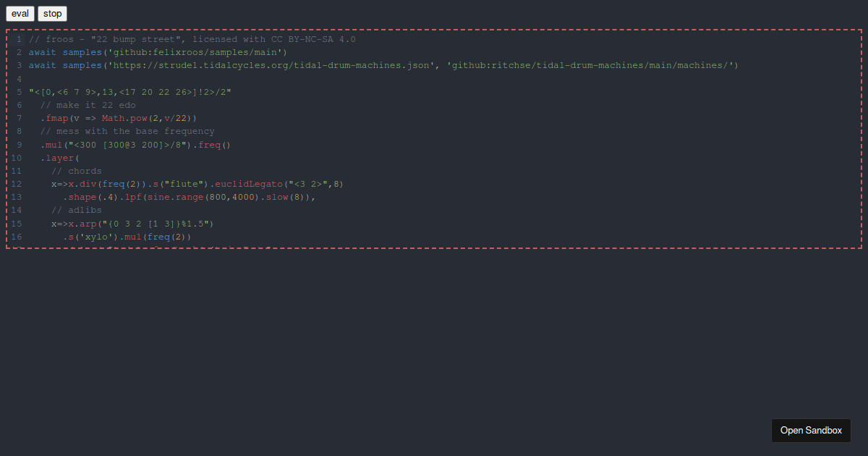Viewport: 868px width, 456px height.
Task: Click the freq call on line 9
Action: [212, 144]
